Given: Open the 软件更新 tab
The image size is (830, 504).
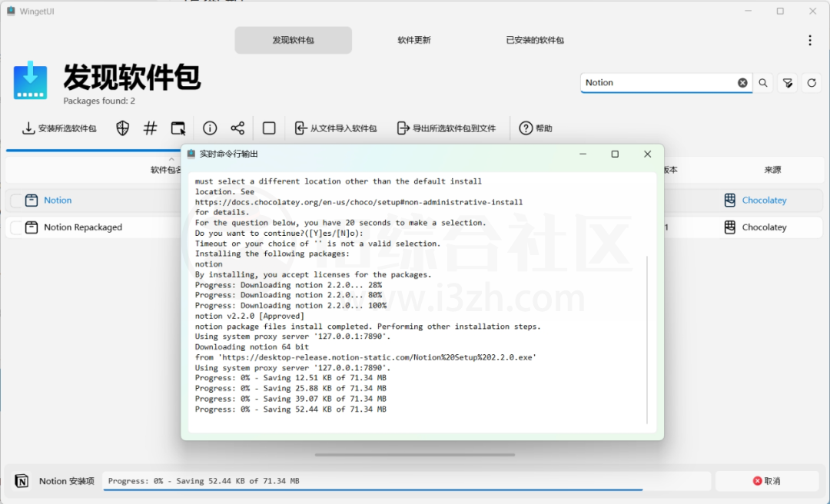Looking at the screenshot, I should [414, 40].
